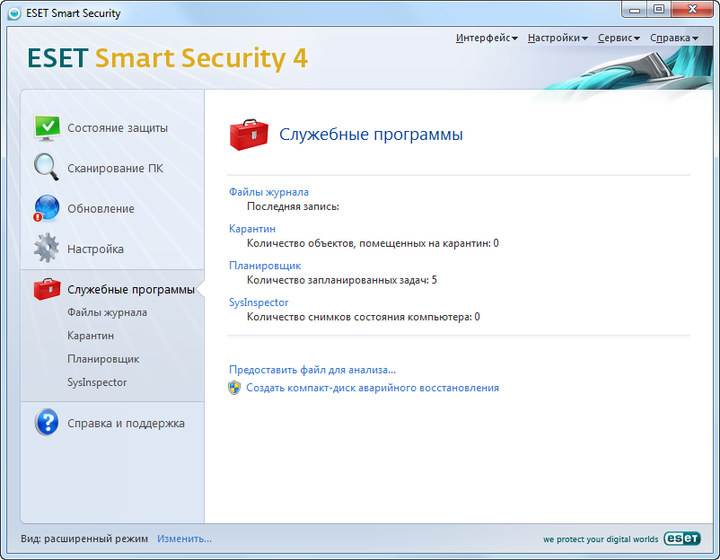
Task: Select SysInspector sidebar subitem
Action: click(97, 382)
